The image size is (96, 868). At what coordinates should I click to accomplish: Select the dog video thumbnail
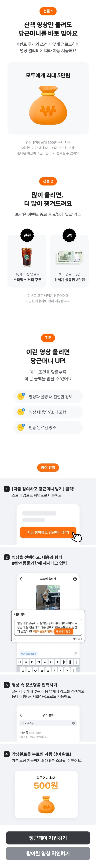pos(48,597)
